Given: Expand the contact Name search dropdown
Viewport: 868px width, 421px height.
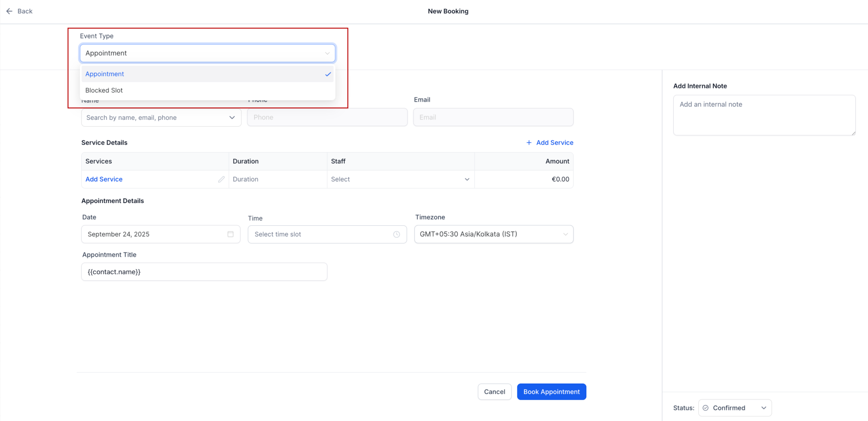Looking at the screenshot, I should click(232, 118).
